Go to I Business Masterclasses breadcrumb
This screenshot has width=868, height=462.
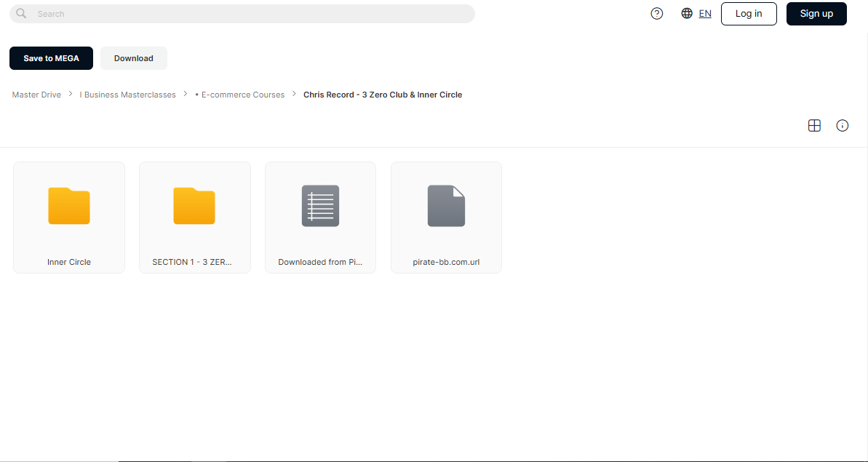coord(127,95)
